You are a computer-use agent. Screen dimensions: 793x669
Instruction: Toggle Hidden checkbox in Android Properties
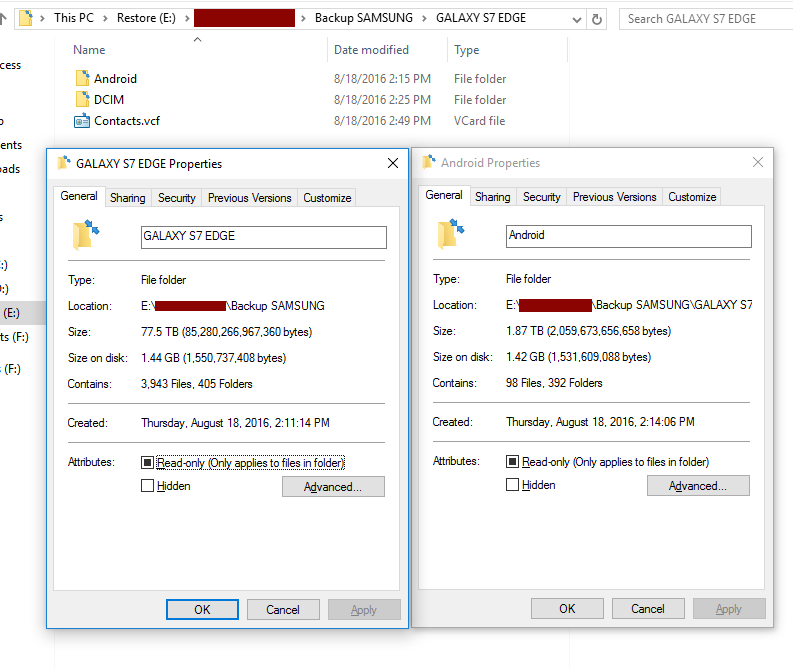(512, 484)
